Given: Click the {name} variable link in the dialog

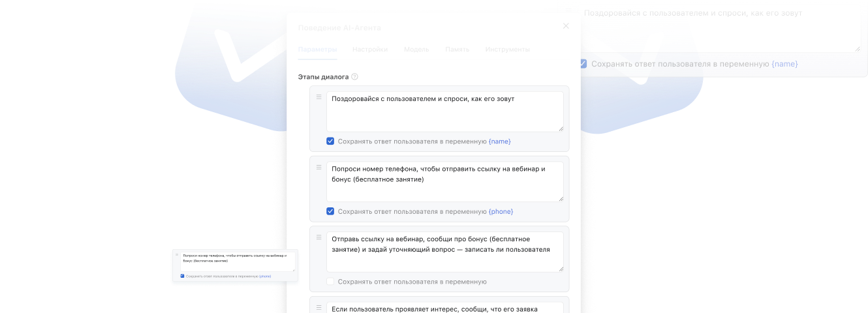Looking at the screenshot, I should 499,142.
